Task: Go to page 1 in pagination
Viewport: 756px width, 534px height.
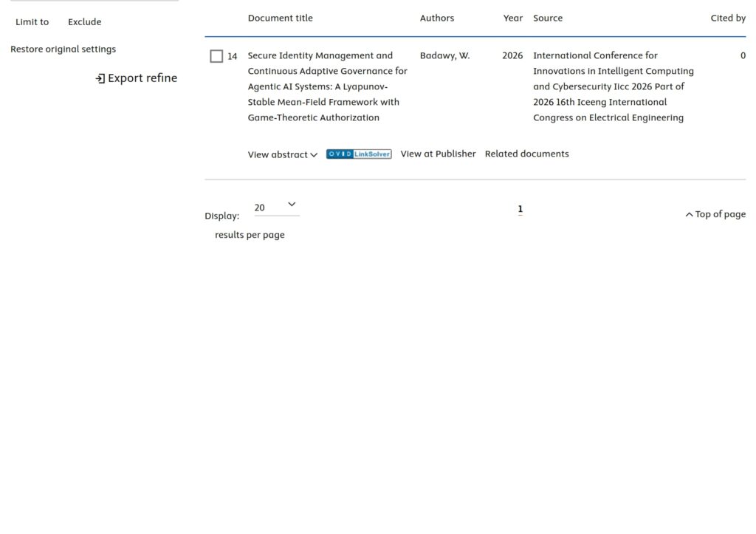Action: 520,209
